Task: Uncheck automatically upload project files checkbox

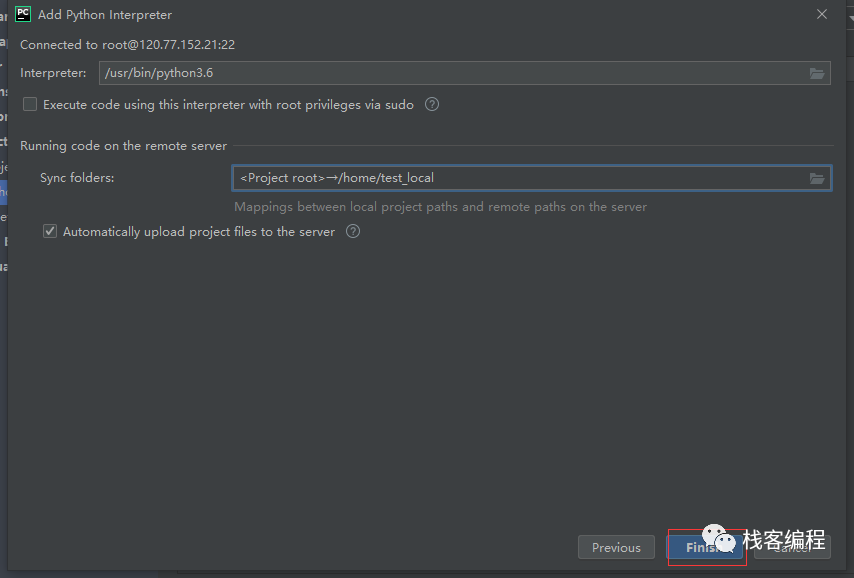Action: (x=50, y=231)
